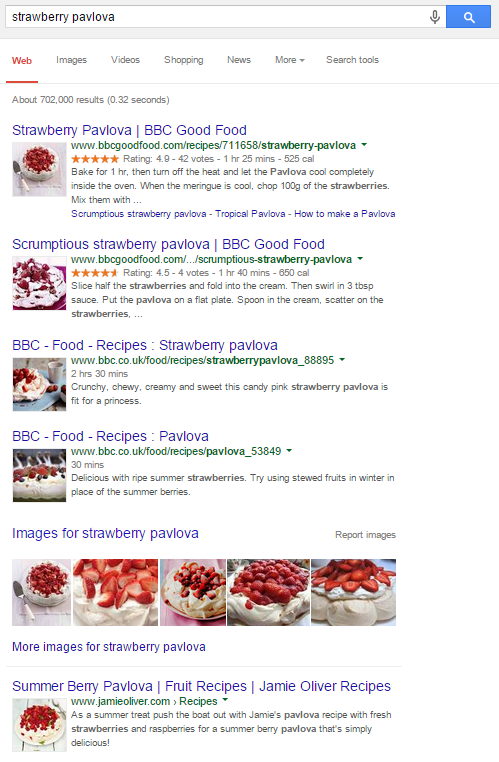Click inside the strawberry pavlova search box

point(216,17)
